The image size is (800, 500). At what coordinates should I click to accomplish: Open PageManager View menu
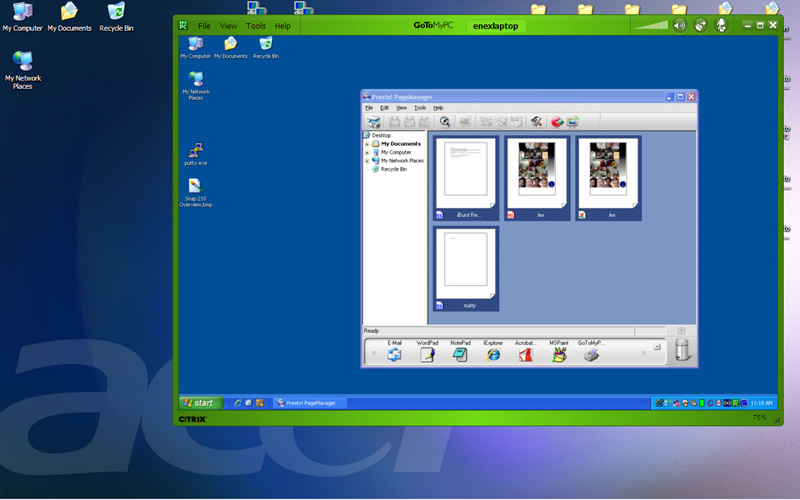(402, 108)
